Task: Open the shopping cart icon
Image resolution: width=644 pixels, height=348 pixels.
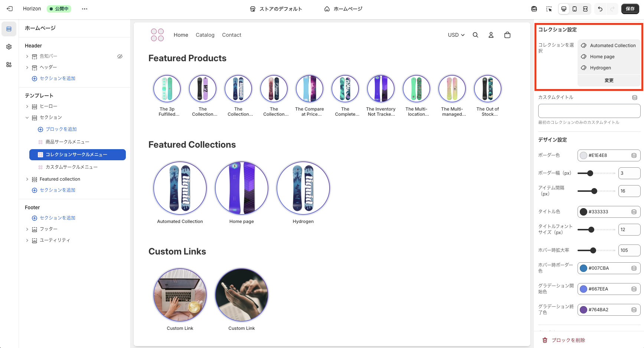Action: [x=507, y=35]
